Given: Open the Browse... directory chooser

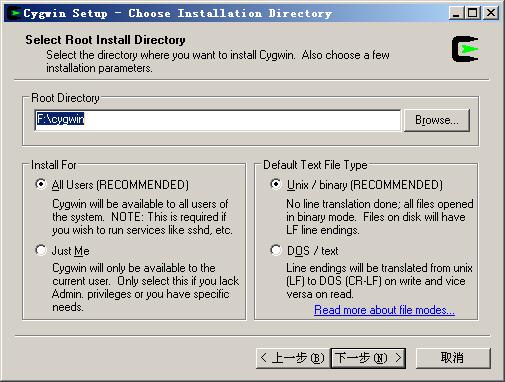Looking at the screenshot, I should (437, 120).
